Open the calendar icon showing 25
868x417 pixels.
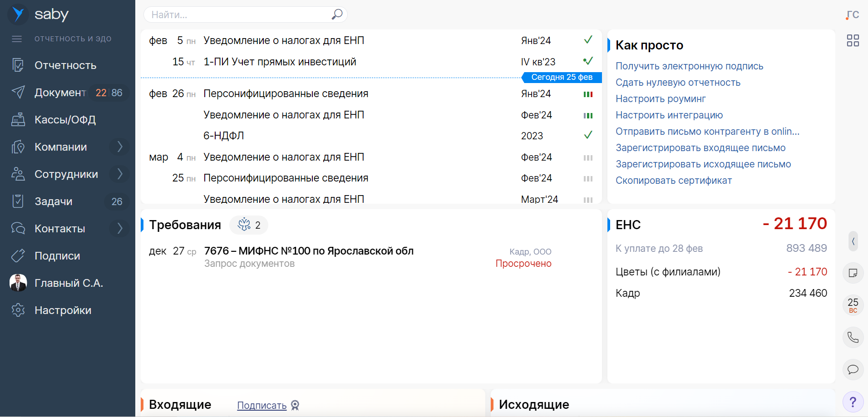pos(853,305)
